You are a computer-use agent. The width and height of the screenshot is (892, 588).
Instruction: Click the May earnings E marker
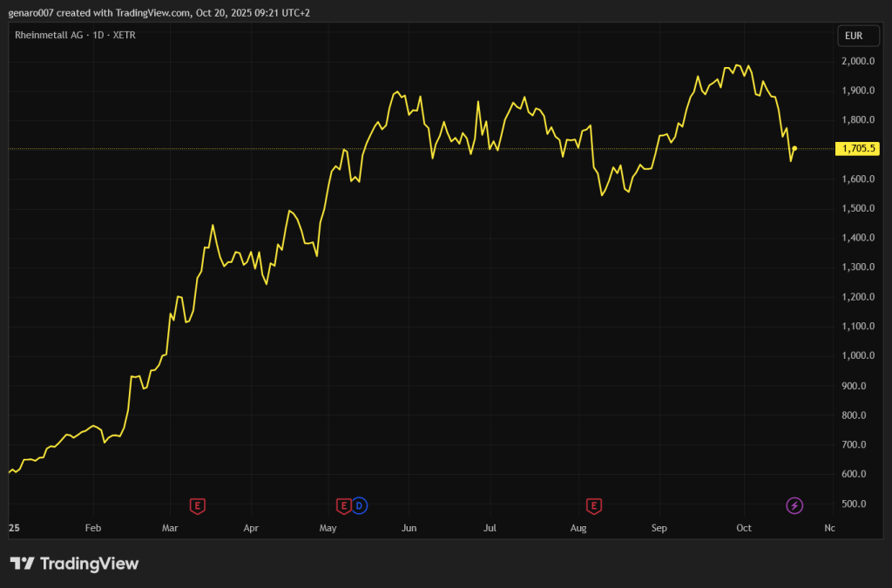pos(344,505)
